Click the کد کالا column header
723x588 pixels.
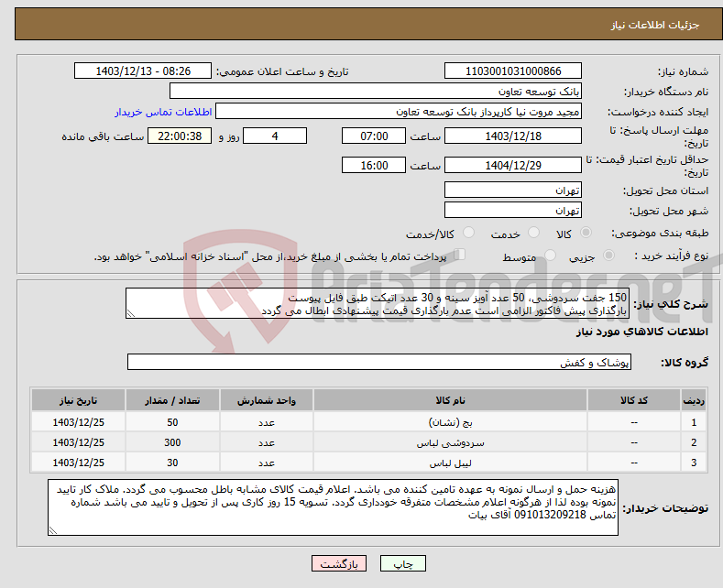click(x=634, y=400)
